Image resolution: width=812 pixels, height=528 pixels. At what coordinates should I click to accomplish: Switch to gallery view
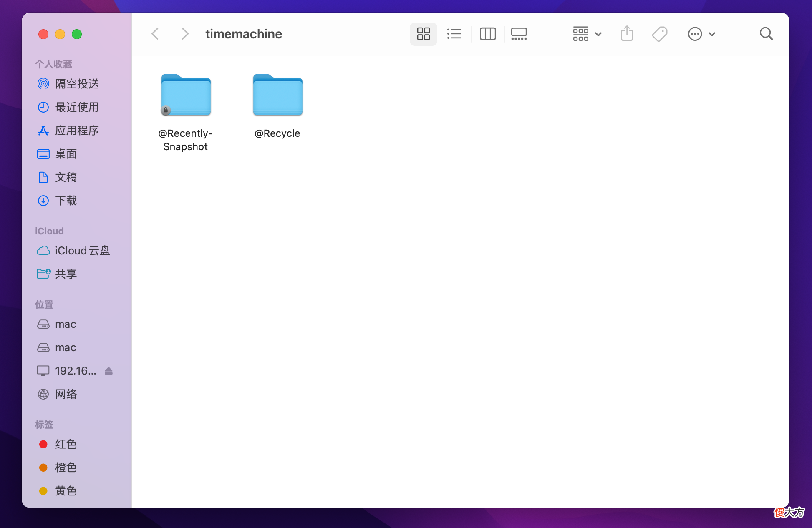click(519, 34)
